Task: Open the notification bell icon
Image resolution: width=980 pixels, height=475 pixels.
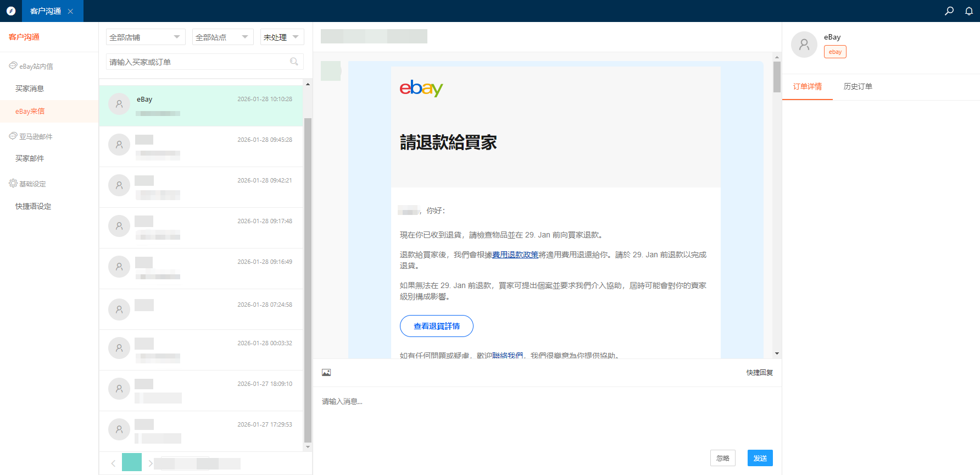Action: 969,11
